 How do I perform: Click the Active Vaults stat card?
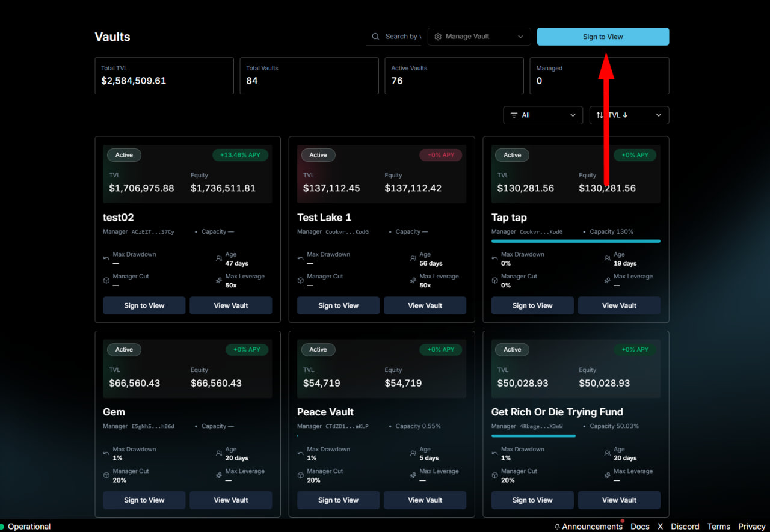(x=454, y=76)
